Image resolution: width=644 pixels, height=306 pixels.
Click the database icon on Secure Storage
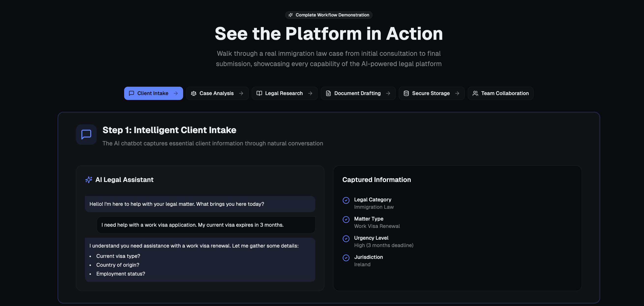(406, 93)
